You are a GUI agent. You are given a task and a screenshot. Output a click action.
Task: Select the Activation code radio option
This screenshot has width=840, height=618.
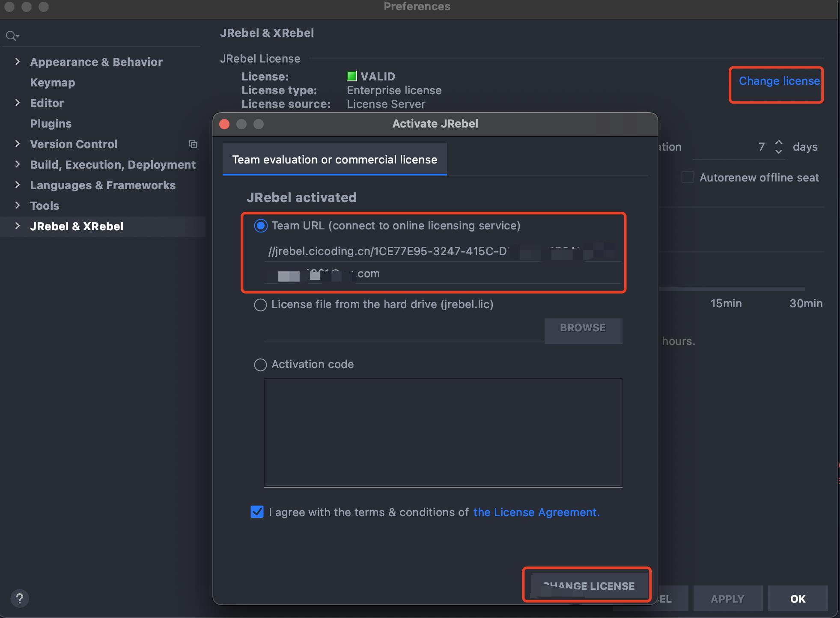[260, 365]
